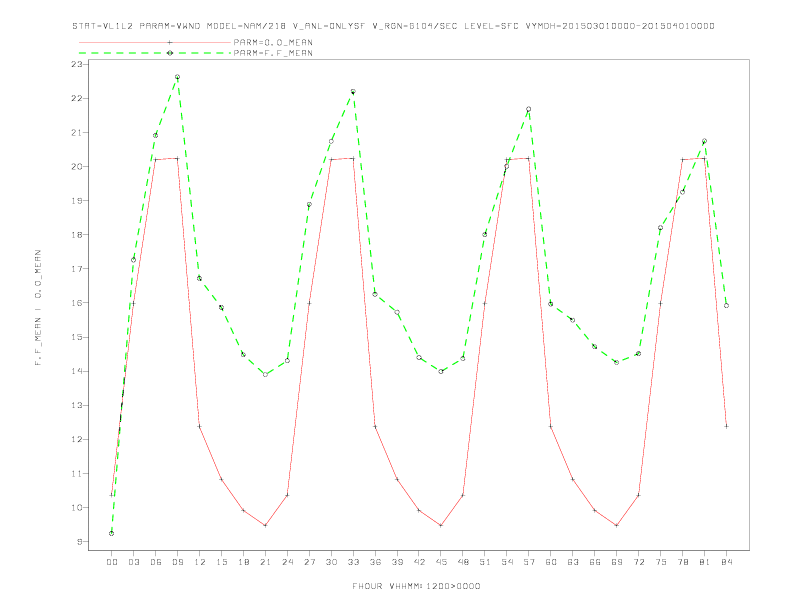Click x-axis forecast hour label 84
Screen dimensions: 792x612
pyautogui.click(x=726, y=562)
